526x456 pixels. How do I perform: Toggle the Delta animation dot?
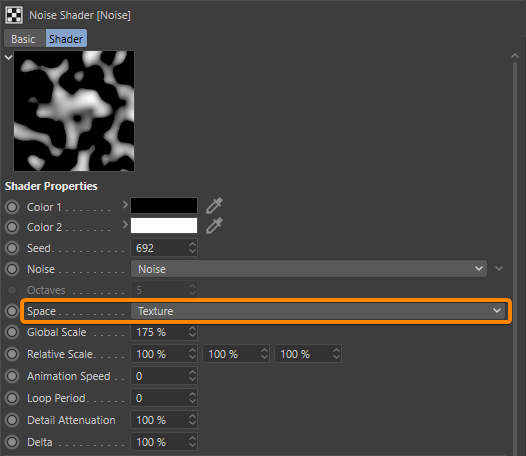[x=12, y=442]
